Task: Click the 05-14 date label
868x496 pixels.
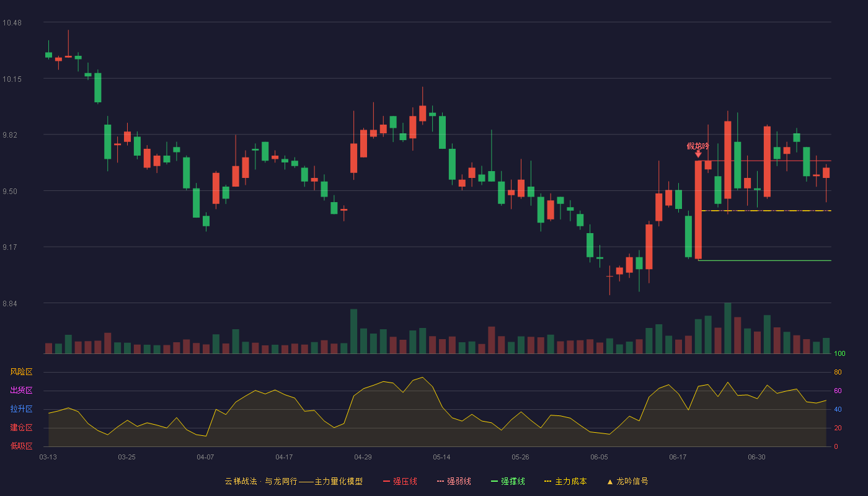Action: 441,457
